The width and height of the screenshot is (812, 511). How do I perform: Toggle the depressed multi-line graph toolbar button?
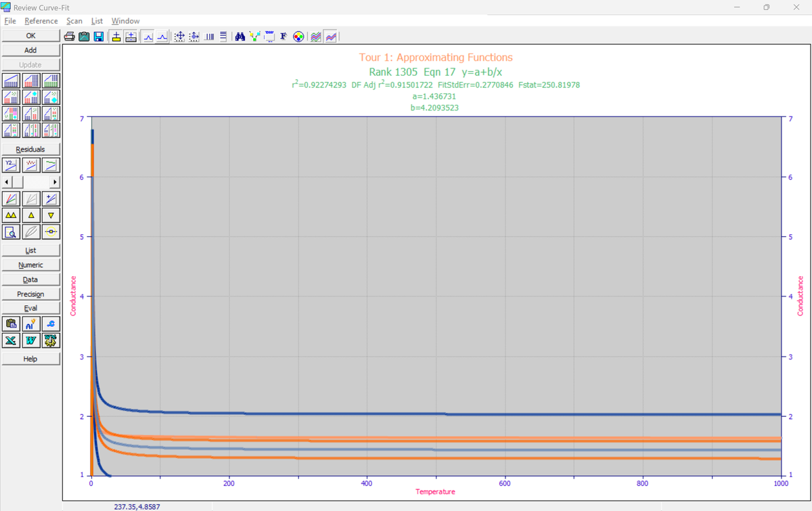click(x=331, y=36)
